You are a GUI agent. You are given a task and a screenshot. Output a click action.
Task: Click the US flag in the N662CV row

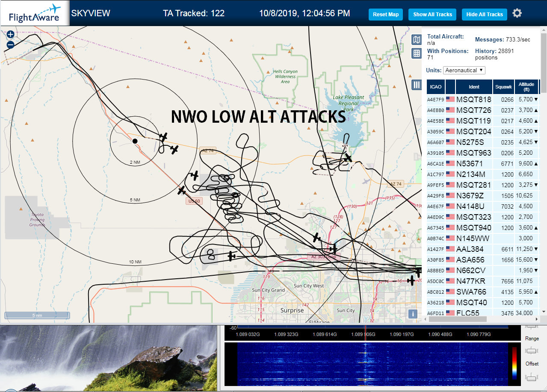[450, 270]
